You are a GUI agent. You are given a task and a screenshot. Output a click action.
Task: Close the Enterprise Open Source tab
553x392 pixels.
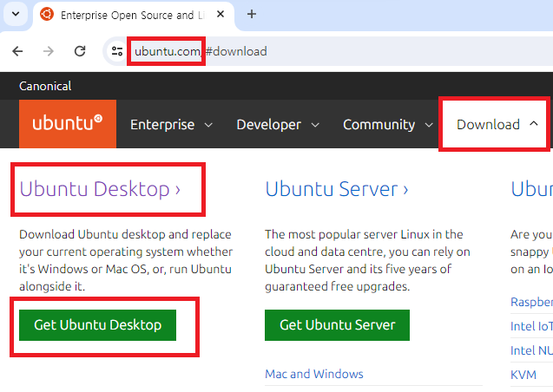221,14
